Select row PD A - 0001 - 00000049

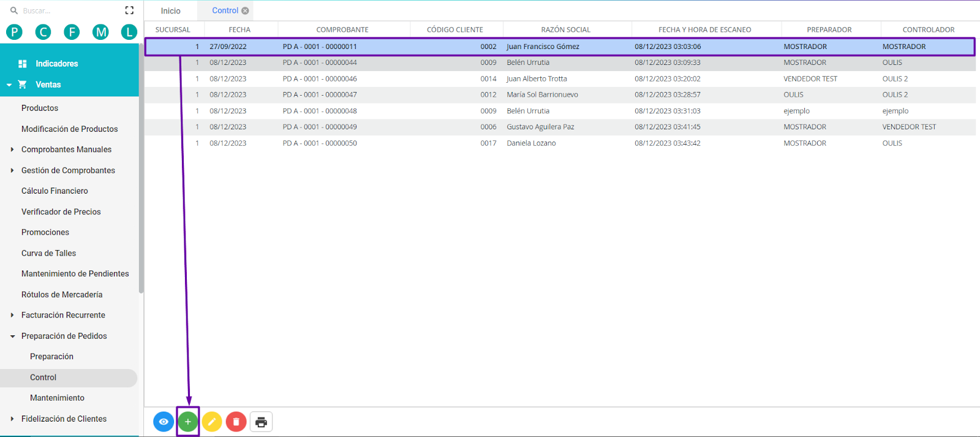point(560,127)
